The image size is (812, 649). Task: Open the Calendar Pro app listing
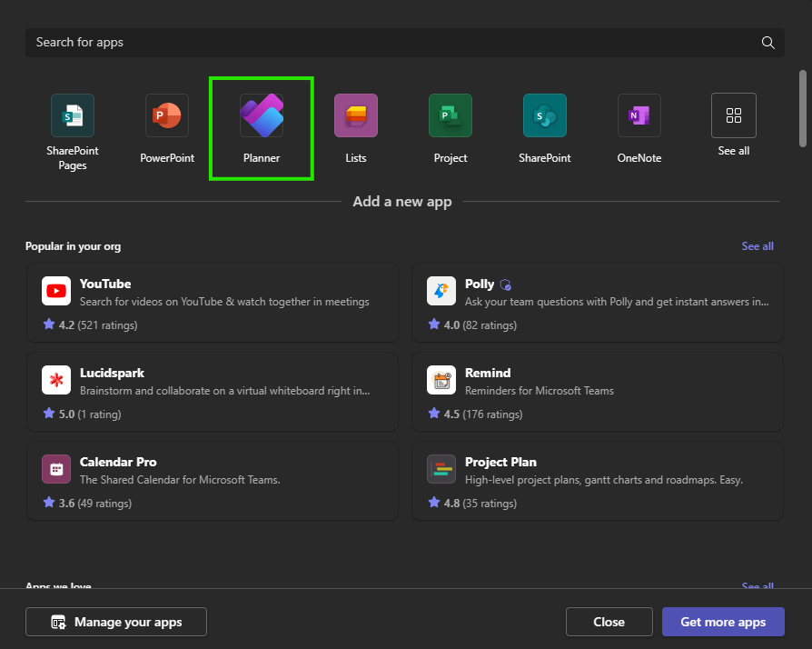pos(213,478)
